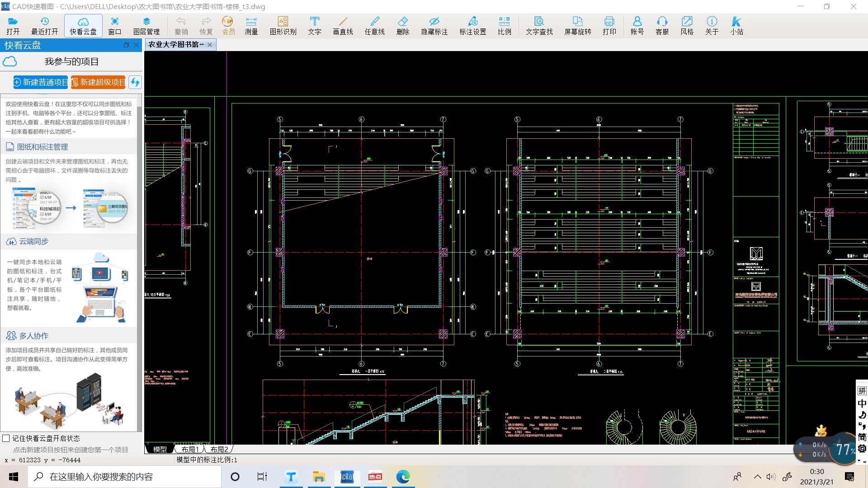Toggle the 快看云盘 cloud panel button
868x488 pixels.
click(x=83, y=26)
